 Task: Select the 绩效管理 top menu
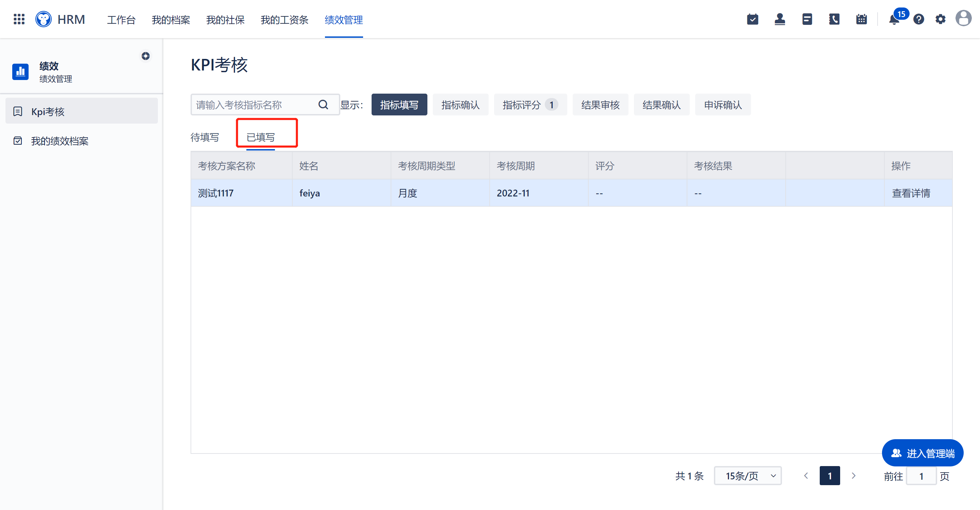pyautogui.click(x=344, y=20)
